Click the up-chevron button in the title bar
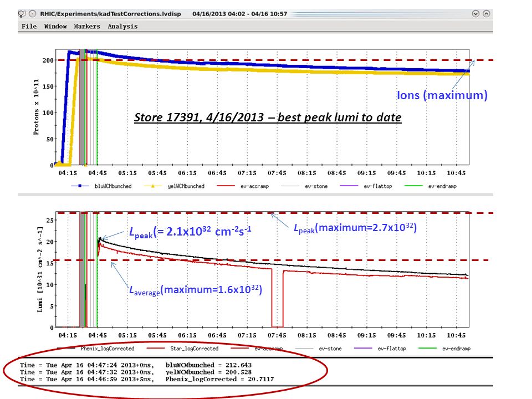The image size is (532, 399). (x=487, y=13)
